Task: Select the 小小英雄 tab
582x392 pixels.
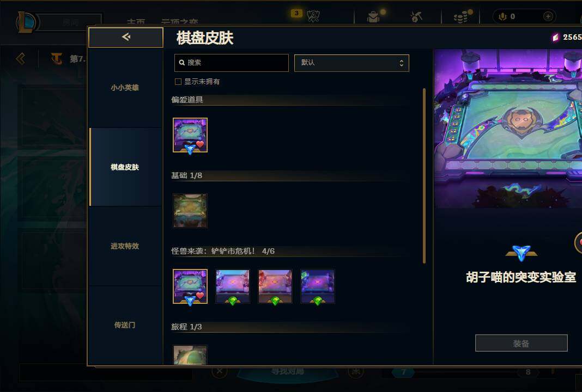Action: pos(125,88)
